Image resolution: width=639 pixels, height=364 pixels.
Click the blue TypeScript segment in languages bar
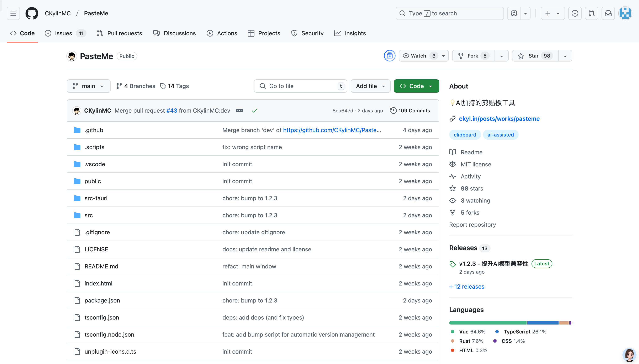click(x=543, y=323)
